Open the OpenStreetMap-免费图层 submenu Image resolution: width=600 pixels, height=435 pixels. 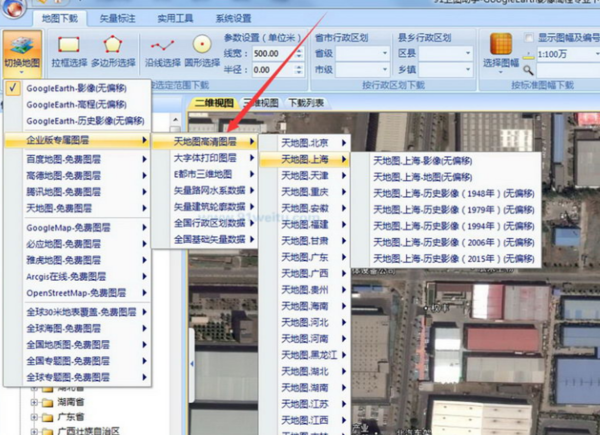tap(78, 293)
